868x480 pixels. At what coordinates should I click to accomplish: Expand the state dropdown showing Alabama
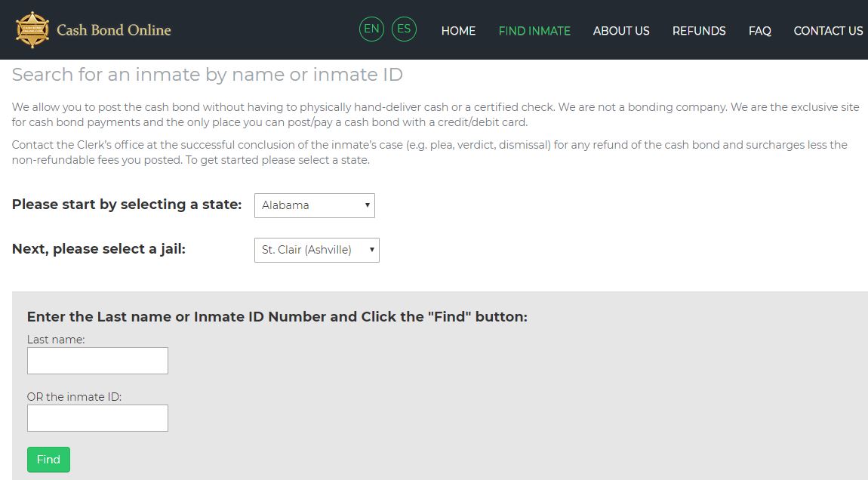315,205
